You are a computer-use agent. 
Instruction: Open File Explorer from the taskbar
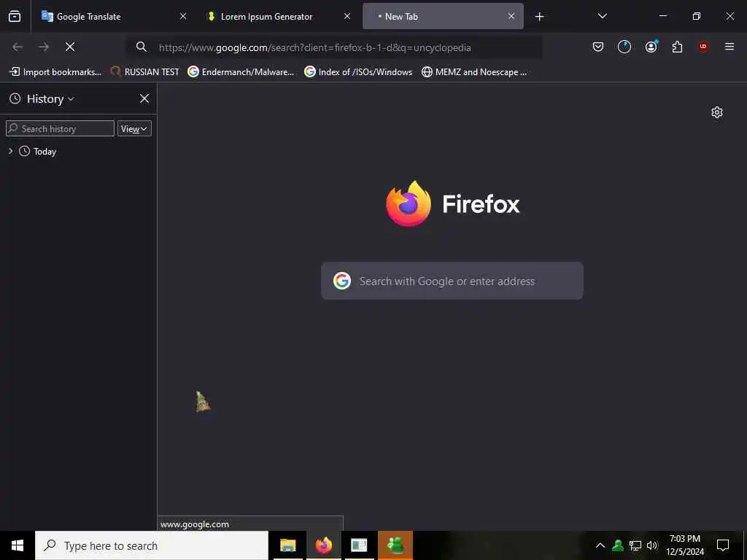click(287, 545)
